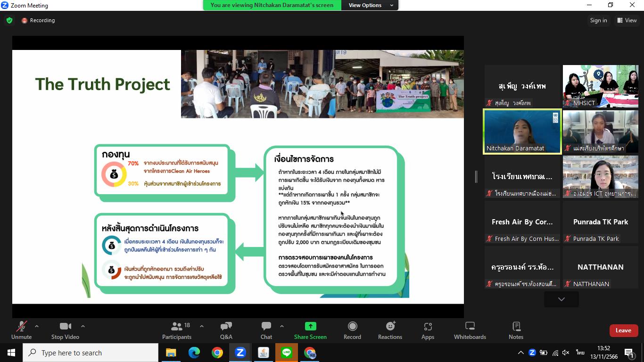Image resolution: width=644 pixels, height=362 pixels.
Task: Open the View layout menu
Action: point(627,20)
